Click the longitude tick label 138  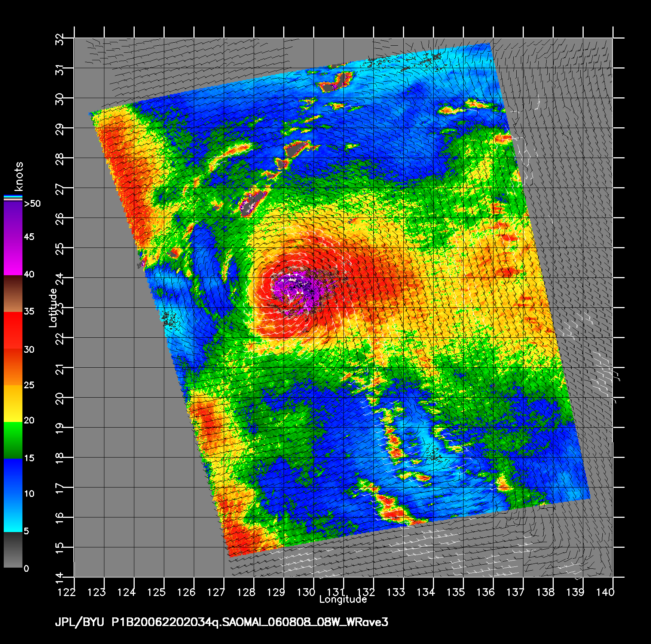(545, 592)
